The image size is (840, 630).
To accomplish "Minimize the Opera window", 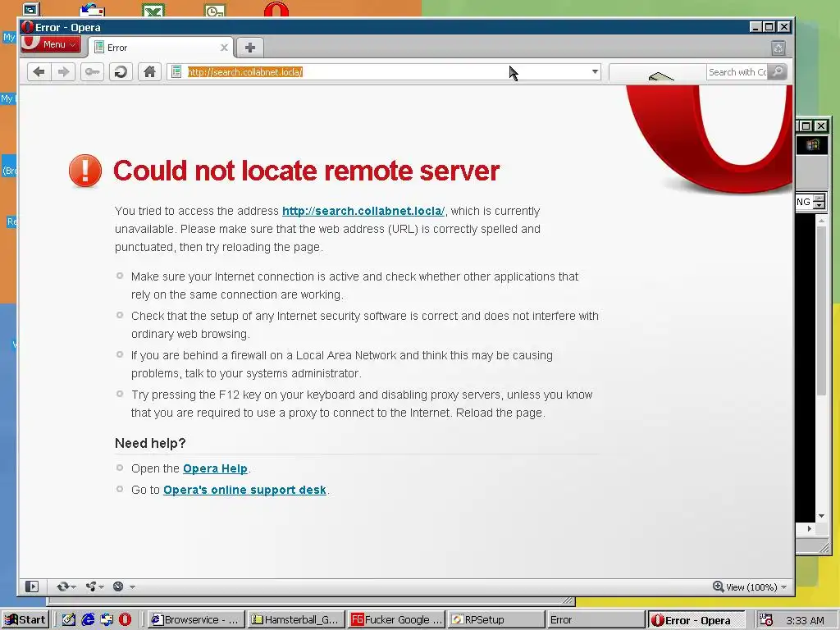I will point(756,27).
